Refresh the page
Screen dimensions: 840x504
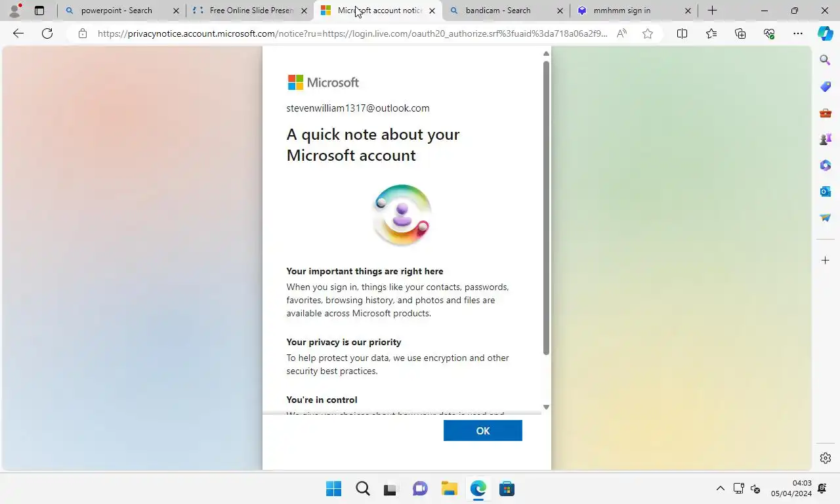[47, 33]
